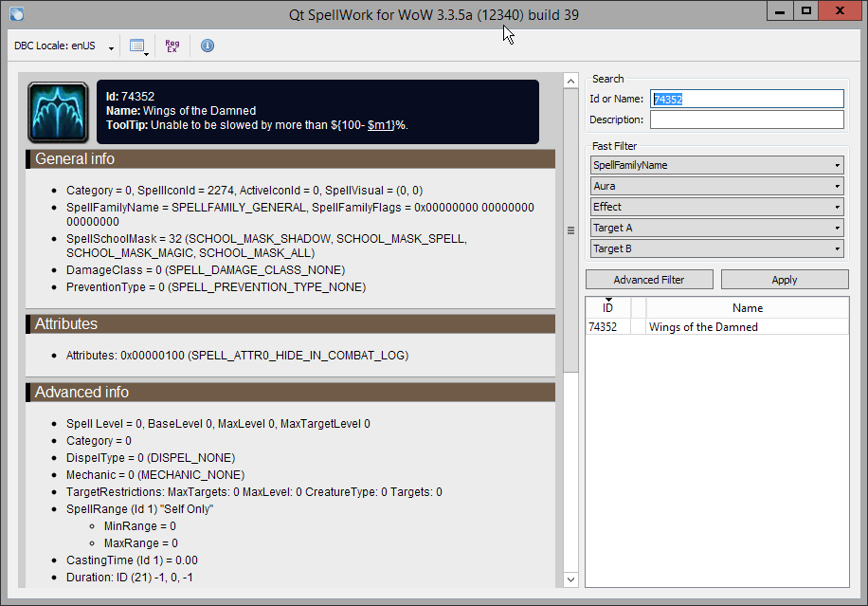The width and height of the screenshot is (868, 606).
Task: Open the view mode list icon in toolbar
Action: (138, 46)
